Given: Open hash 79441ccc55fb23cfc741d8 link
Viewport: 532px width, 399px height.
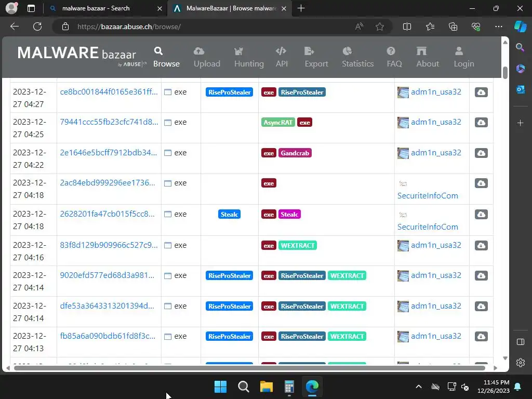Looking at the screenshot, I should click(109, 122).
